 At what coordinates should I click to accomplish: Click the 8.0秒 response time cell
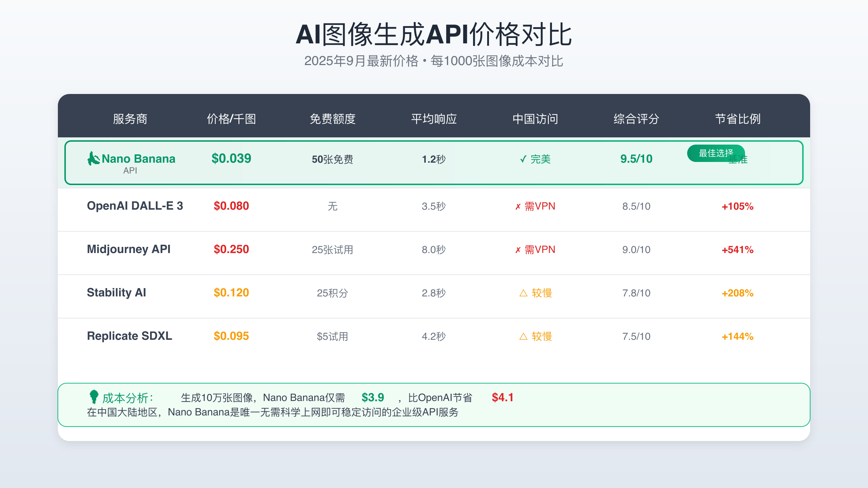434,250
